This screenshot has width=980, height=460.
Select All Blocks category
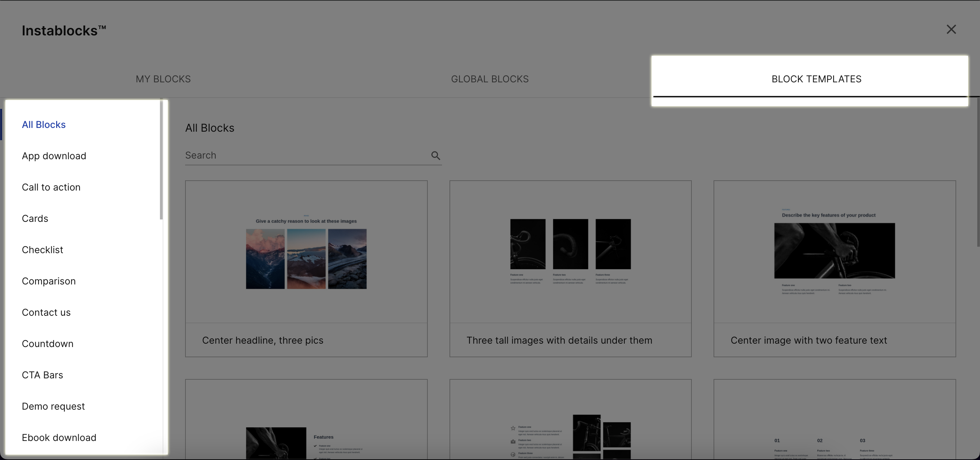click(x=44, y=125)
